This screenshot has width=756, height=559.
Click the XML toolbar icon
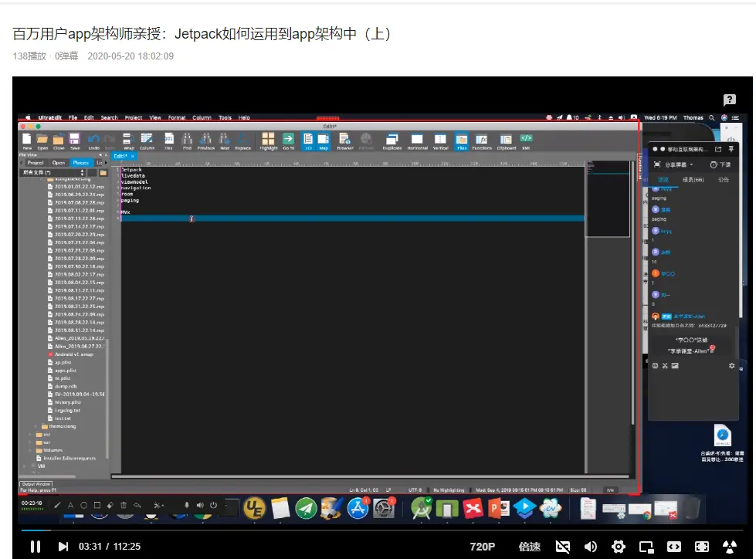click(x=526, y=141)
